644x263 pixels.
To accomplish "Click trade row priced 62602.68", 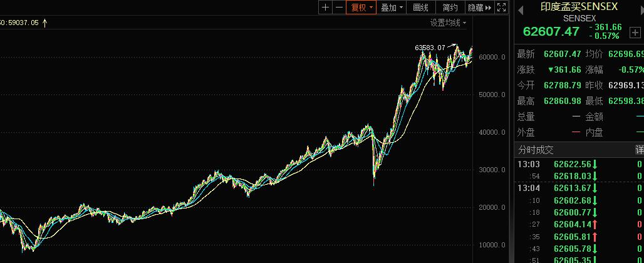I will [579, 200].
